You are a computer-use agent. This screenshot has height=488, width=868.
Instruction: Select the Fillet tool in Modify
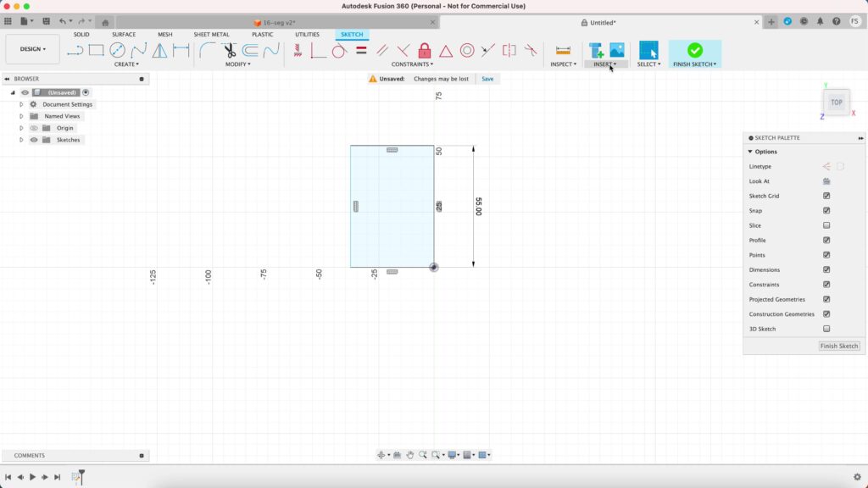pos(207,51)
